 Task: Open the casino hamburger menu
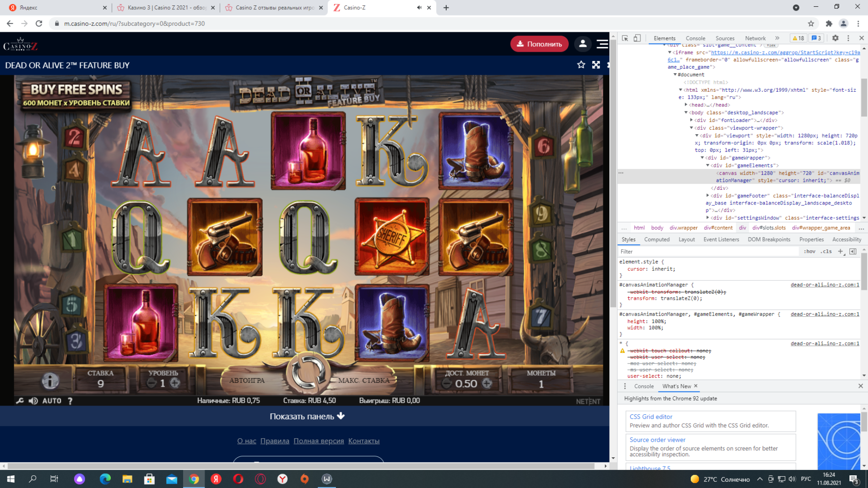602,44
